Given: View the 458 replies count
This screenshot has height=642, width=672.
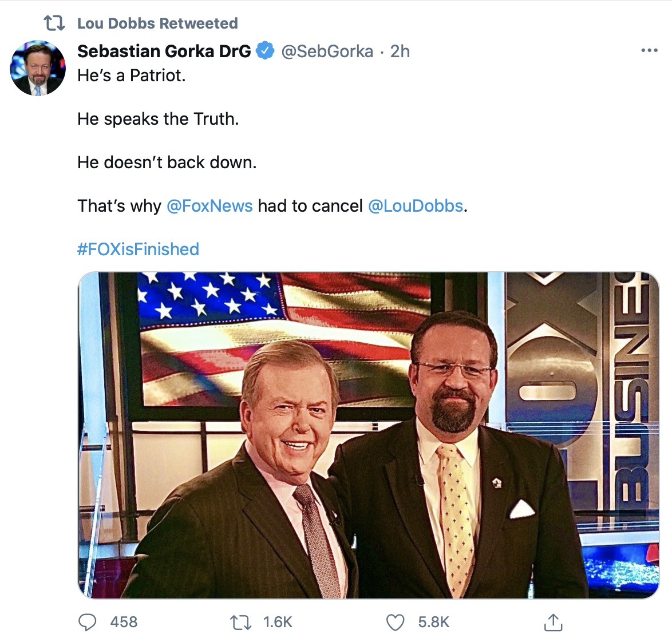Looking at the screenshot, I should (124, 623).
